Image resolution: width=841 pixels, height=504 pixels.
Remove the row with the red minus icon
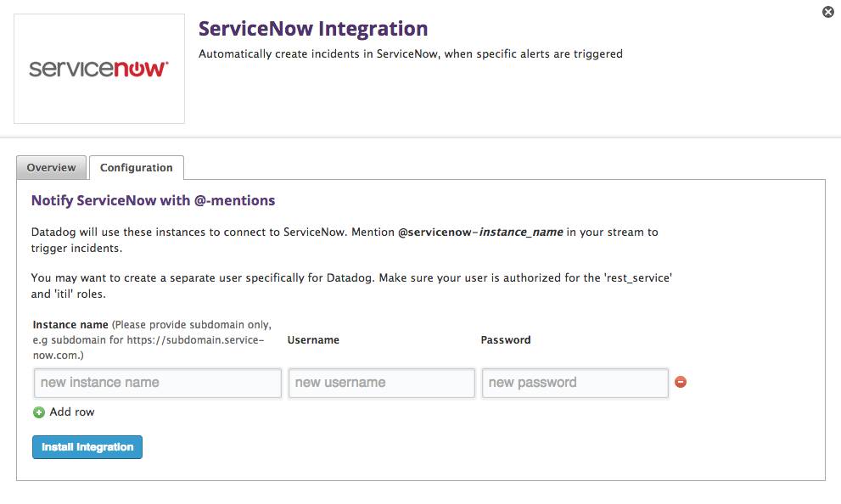pyautogui.click(x=681, y=383)
